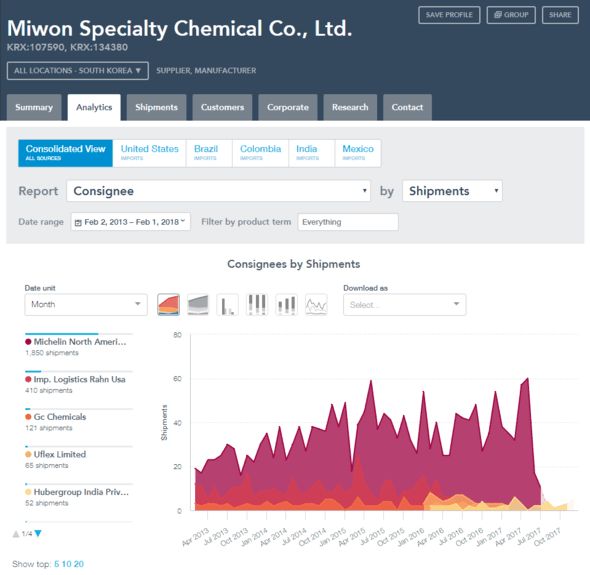Open All Locations - South Korea dropdown

[x=78, y=71]
